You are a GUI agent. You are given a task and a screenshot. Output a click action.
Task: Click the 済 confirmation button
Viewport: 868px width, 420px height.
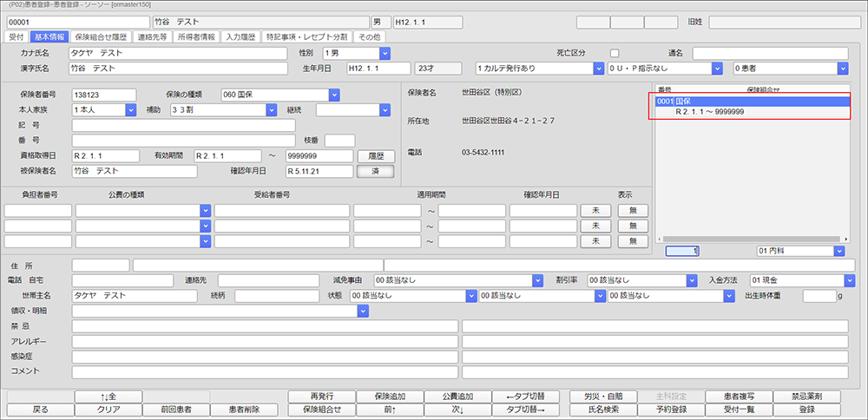point(375,171)
